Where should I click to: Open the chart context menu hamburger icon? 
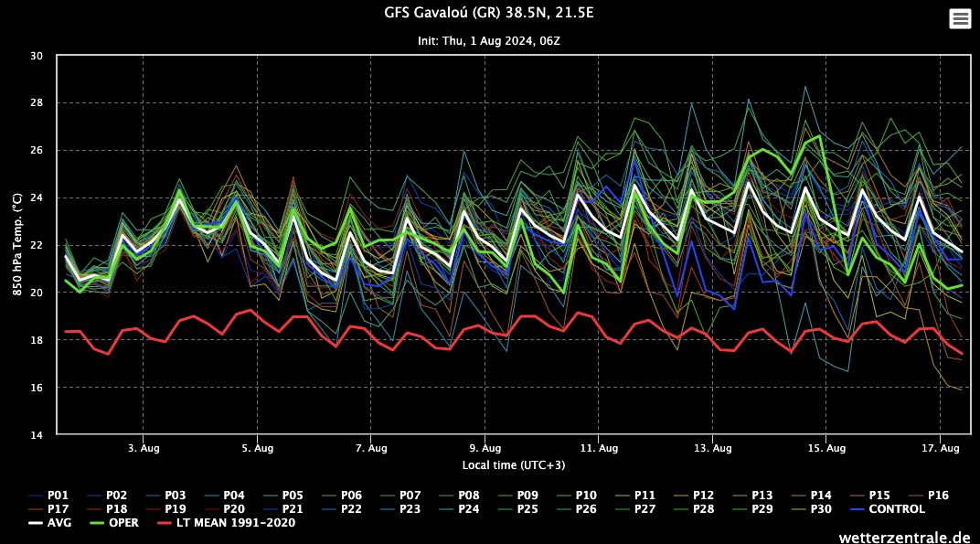(x=960, y=18)
